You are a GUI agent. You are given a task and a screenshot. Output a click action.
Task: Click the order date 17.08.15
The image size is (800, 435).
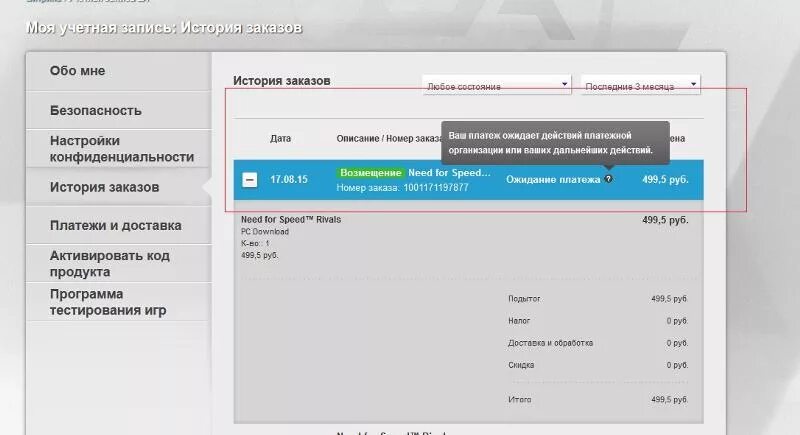pyautogui.click(x=289, y=180)
